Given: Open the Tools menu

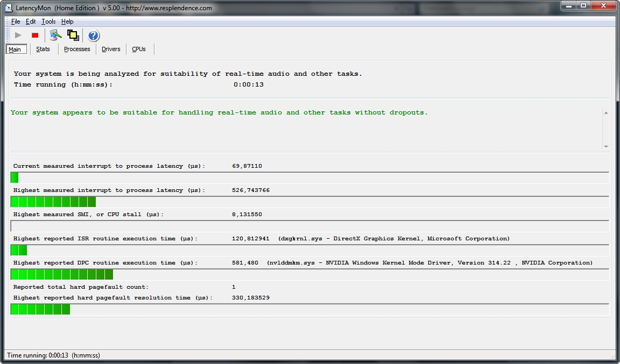Looking at the screenshot, I should coord(48,22).
